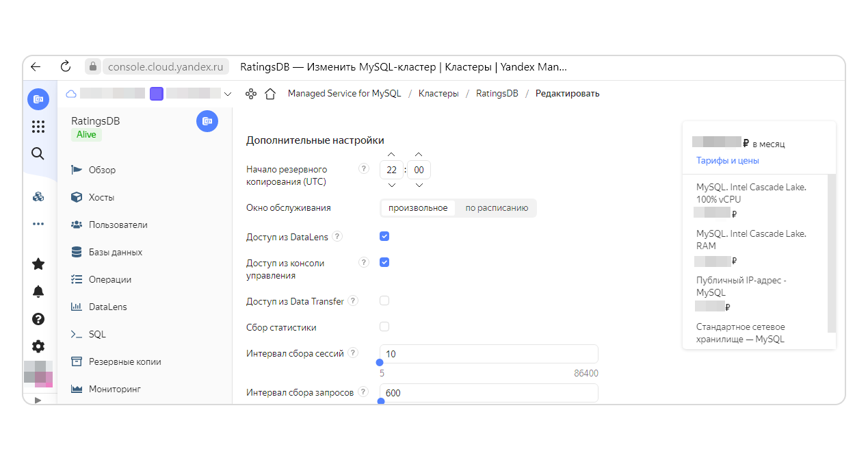Screen dimensions: 868x460
Task: Show help for backup start time
Action: click(364, 168)
